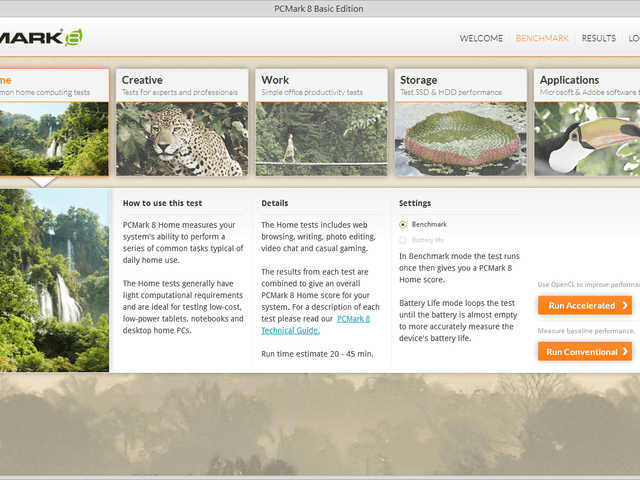Switch to the BENCHMARK section

tap(541, 38)
